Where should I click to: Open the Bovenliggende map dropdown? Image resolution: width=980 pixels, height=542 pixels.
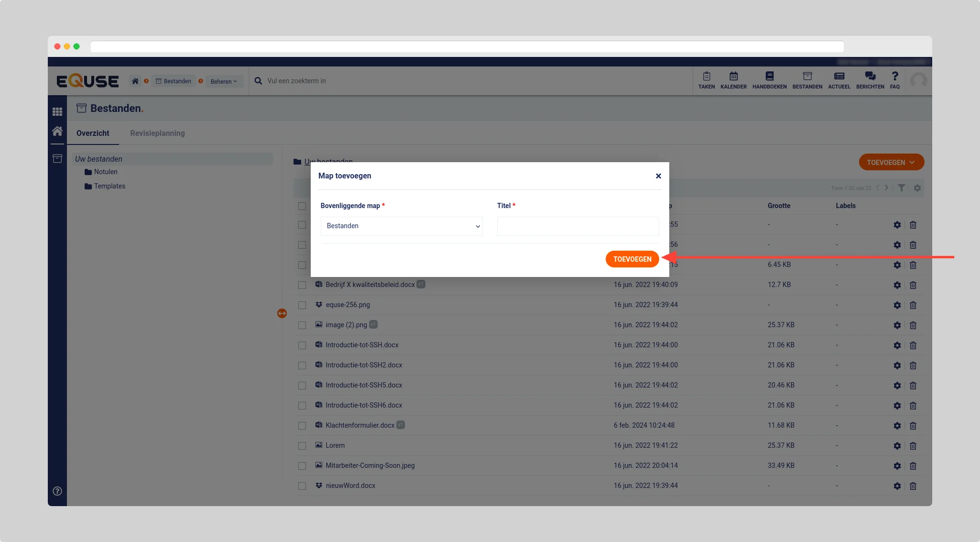pyautogui.click(x=401, y=226)
